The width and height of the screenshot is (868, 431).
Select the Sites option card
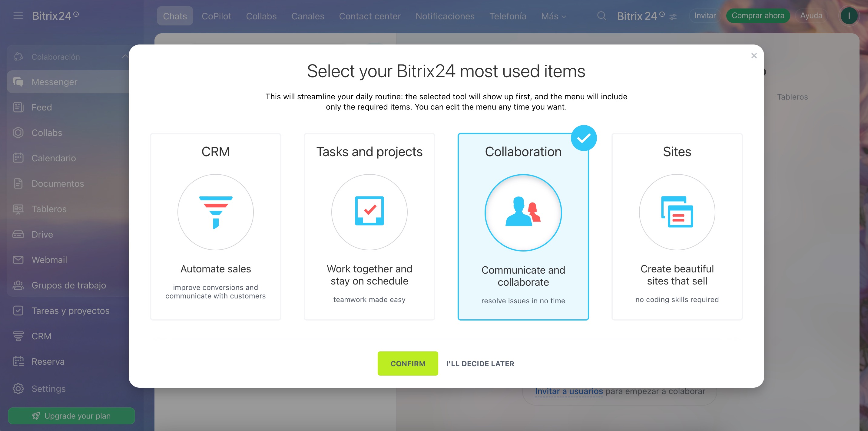pos(677,227)
